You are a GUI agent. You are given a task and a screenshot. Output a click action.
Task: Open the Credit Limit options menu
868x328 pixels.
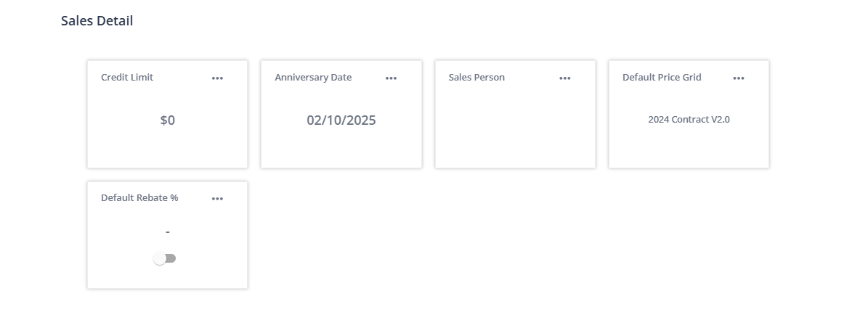tap(217, 78)
